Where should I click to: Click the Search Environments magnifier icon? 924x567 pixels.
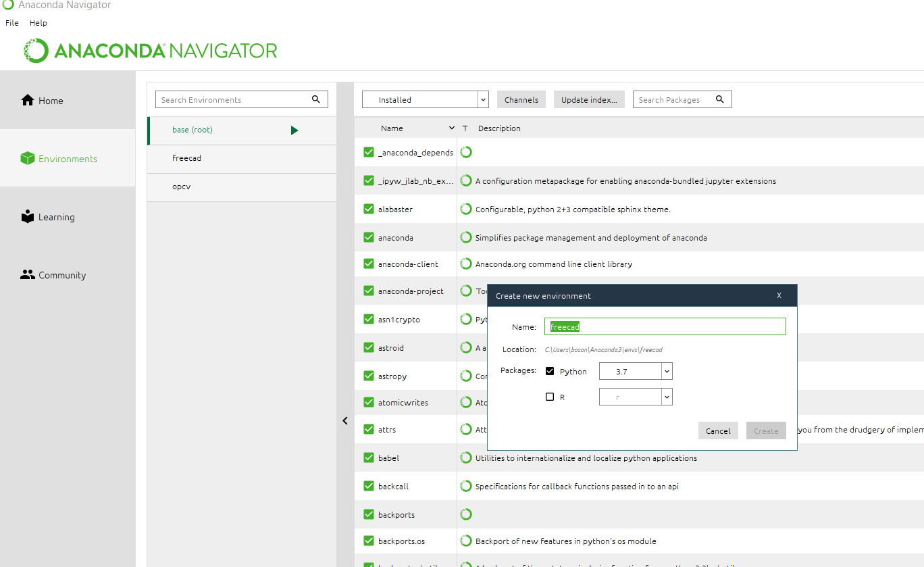pyautogui.click(x=316, y=99)
